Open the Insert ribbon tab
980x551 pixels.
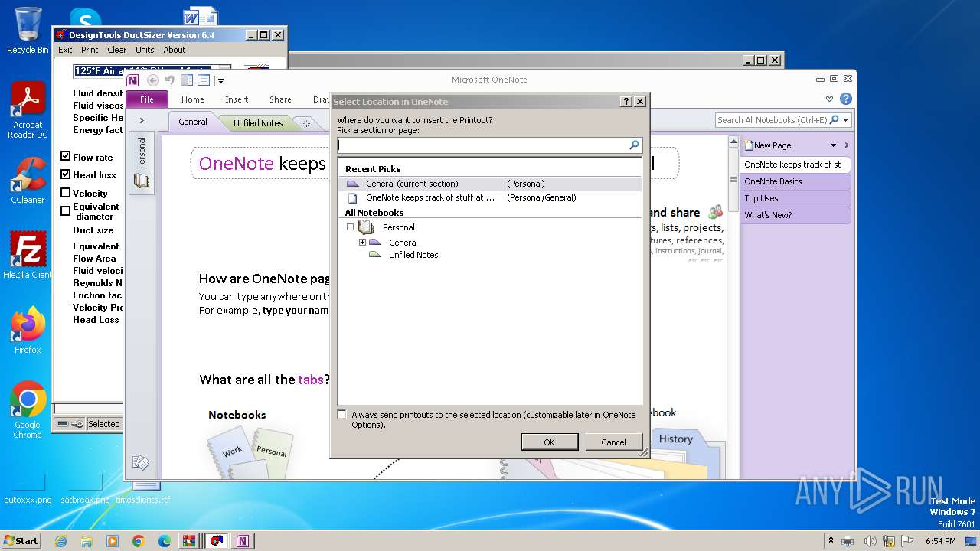point(237,99)
